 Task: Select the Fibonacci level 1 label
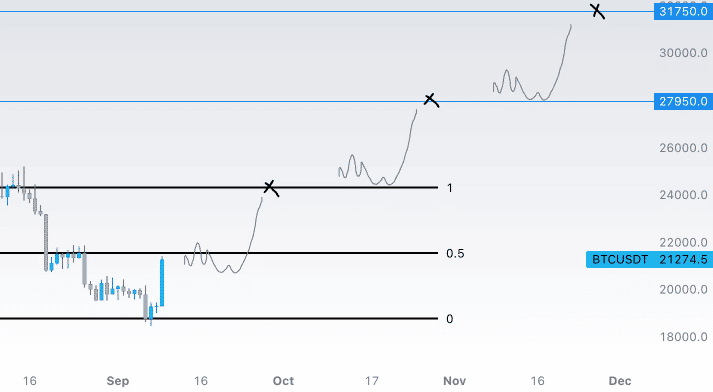(x=450, y=188)
